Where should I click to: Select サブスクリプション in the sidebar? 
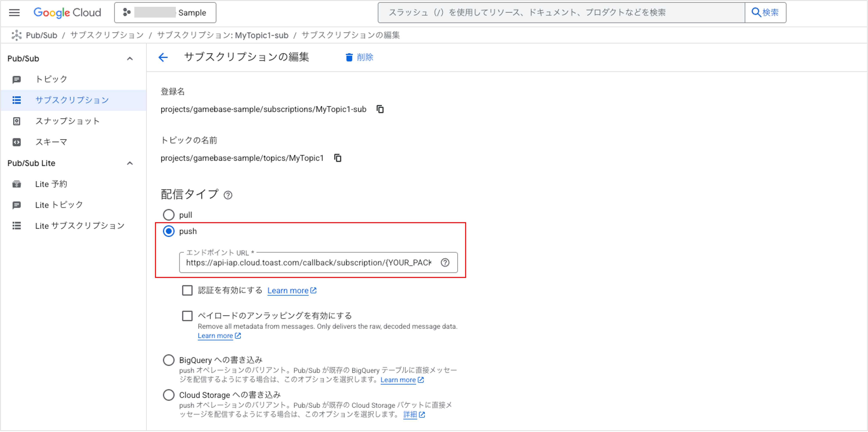point(73,100)
